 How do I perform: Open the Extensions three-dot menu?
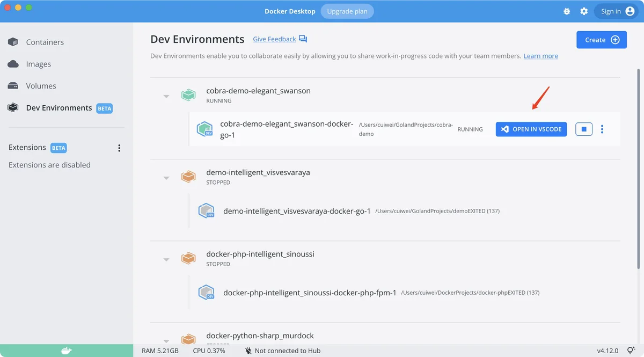(x=119, y=148)
